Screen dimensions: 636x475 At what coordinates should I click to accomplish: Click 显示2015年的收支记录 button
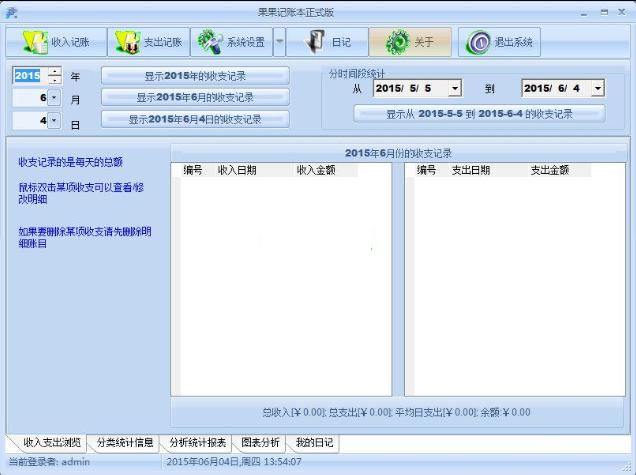(195, 76)
